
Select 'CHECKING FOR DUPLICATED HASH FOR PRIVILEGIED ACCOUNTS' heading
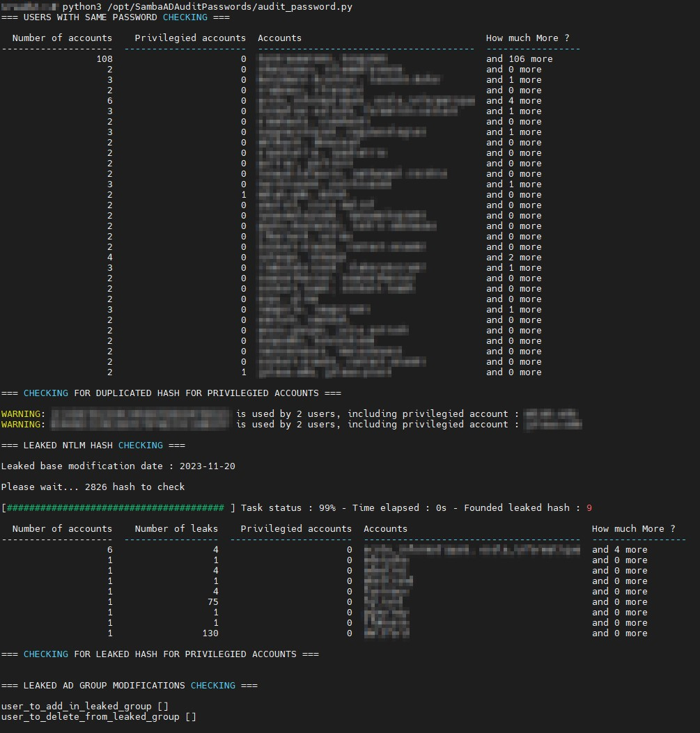coord(171,393)
